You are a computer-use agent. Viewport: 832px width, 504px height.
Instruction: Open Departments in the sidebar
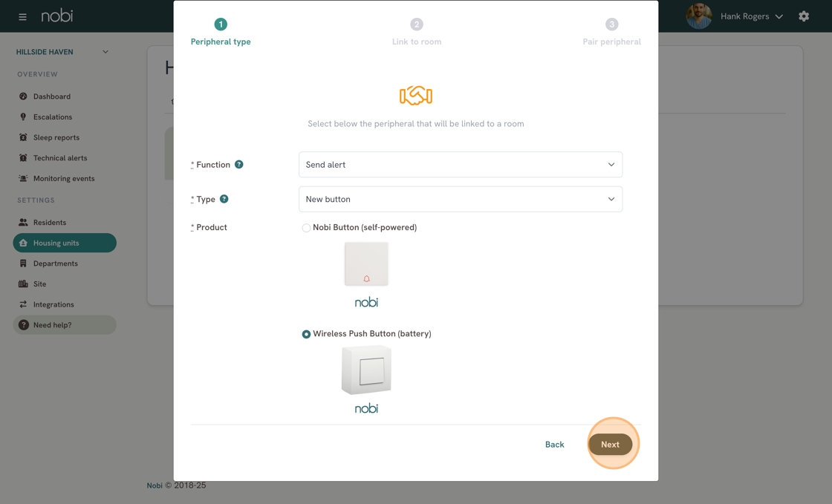(x=55, y=264)
